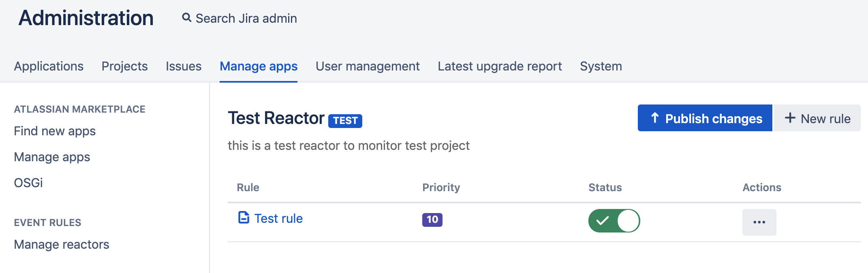Image resolution: width=868 pixels, height=273 pixels.
Task: Click the search magnifier icon
Action: coord(186,18)
